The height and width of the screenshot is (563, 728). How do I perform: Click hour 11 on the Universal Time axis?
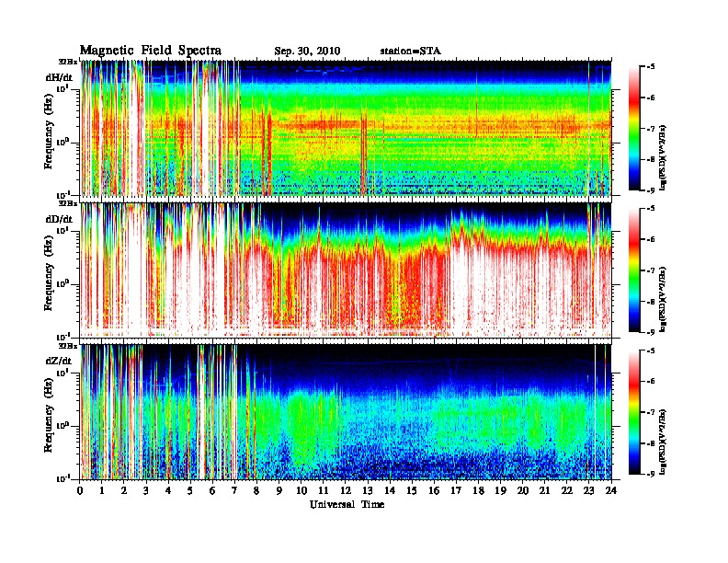point(324,491)
